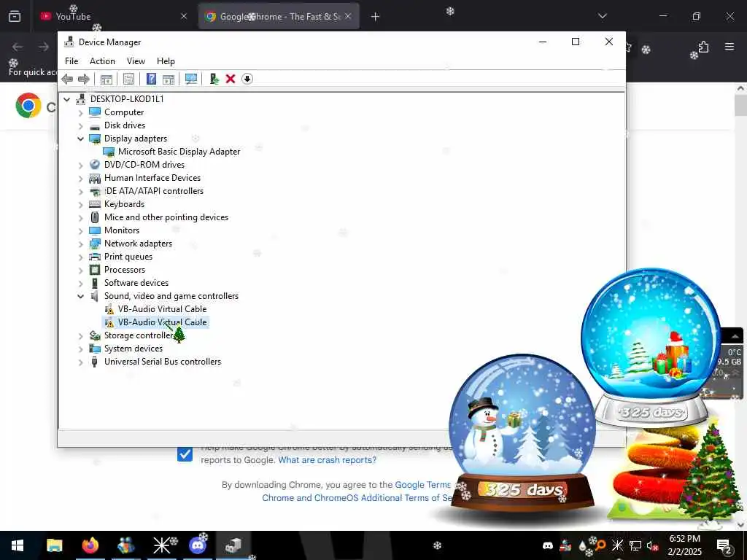Screen dimensions: 747x560
Task: Click the Firefox tab overview icon
Action: [x=15, y=17]
